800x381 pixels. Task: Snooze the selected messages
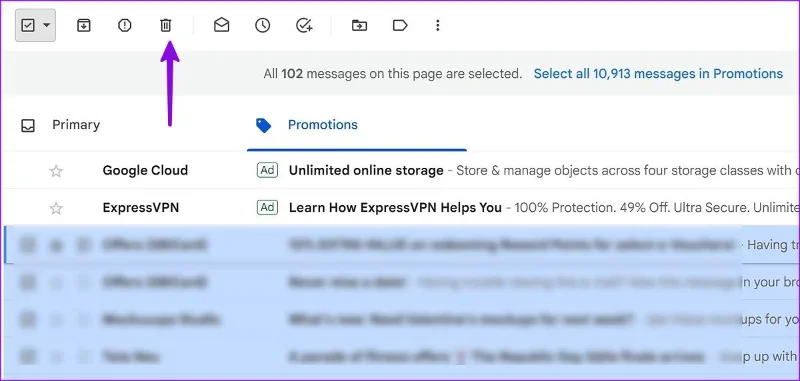pyautogui.click(x=263, y=25)
